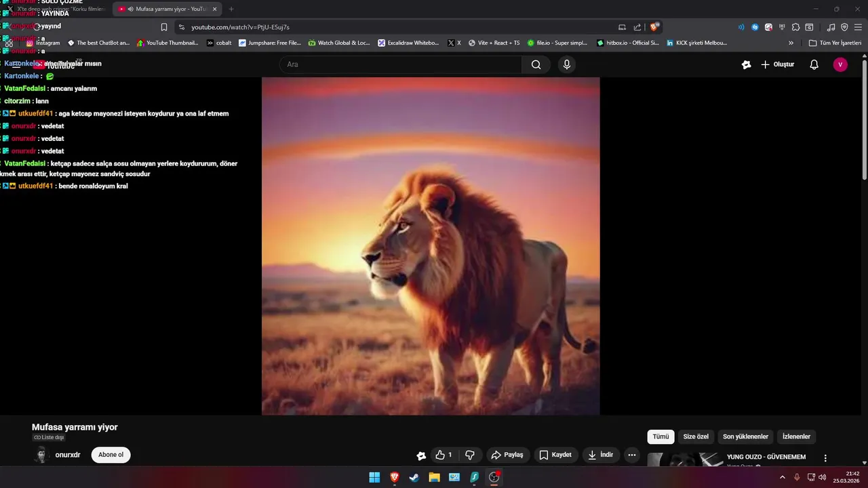
Task: Open the Instagram bookmark
Action: 43,43
